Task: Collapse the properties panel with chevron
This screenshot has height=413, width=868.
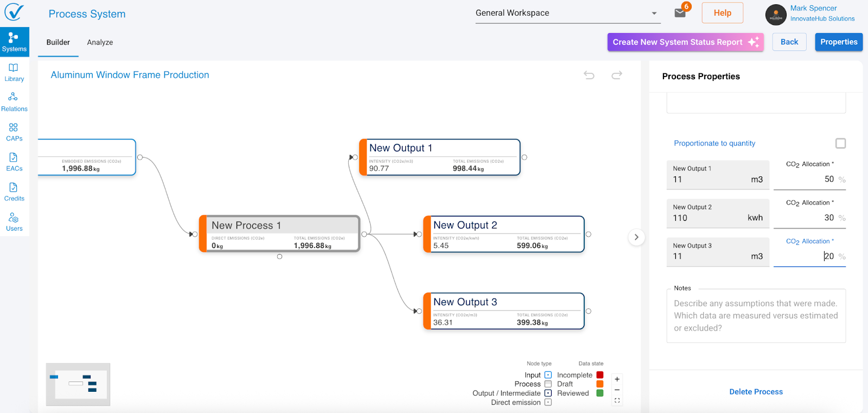Action: [x=636, y=237]
